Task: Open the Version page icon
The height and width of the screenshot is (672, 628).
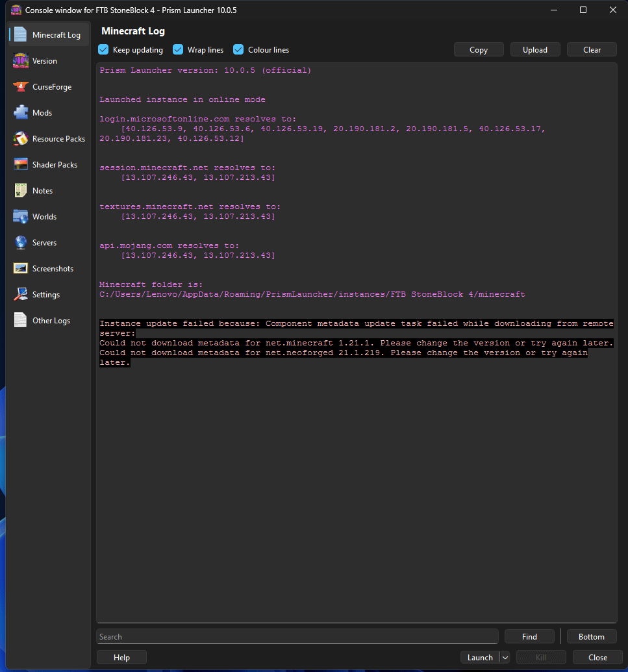Action: pos(21,61)
